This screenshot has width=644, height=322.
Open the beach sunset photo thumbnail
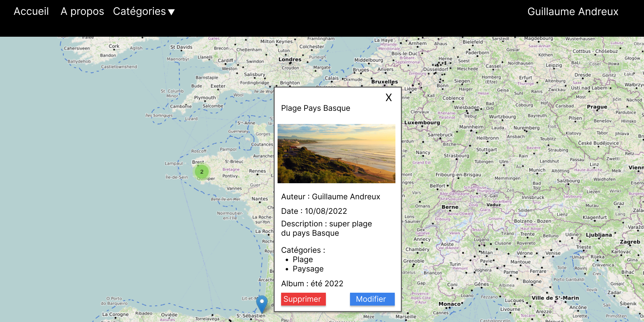[336, 154]
